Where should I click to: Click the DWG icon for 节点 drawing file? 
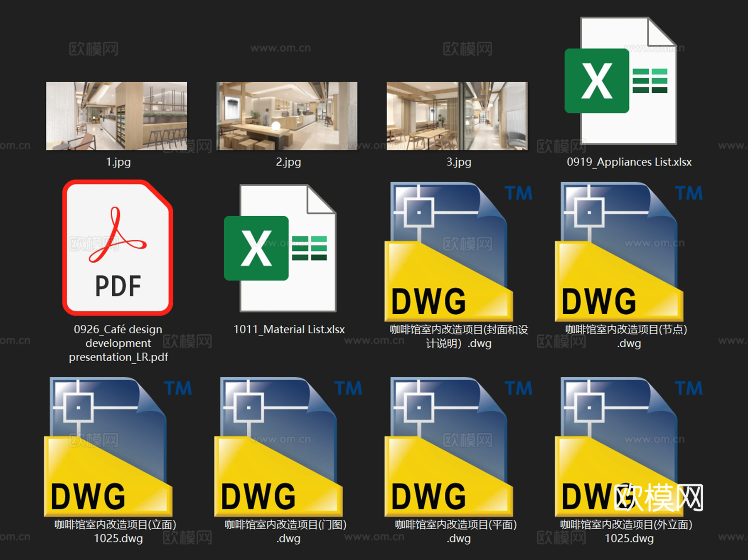pyautogui.click(x=619, y=252)
